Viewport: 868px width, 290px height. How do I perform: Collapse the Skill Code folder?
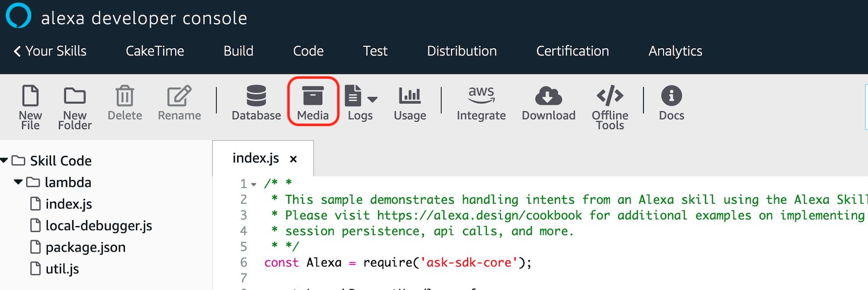(x=5, y=161)
